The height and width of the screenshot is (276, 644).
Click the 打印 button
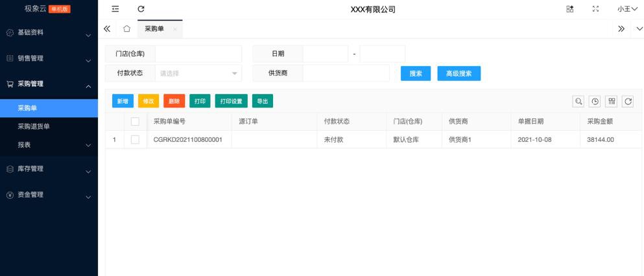200,101
